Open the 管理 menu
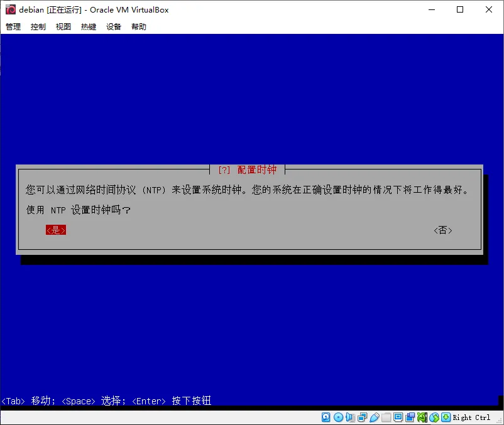Screen dimensions: 504x425 tap(13, 26)
